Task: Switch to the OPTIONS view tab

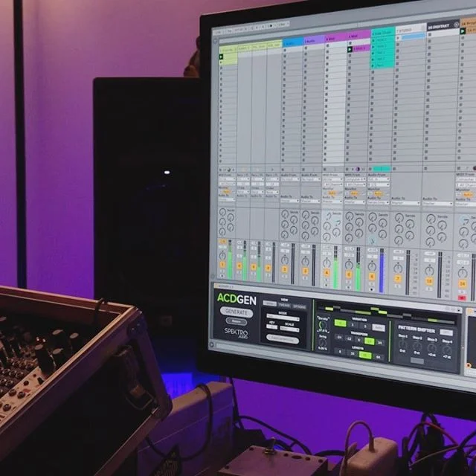Action: 299,306
